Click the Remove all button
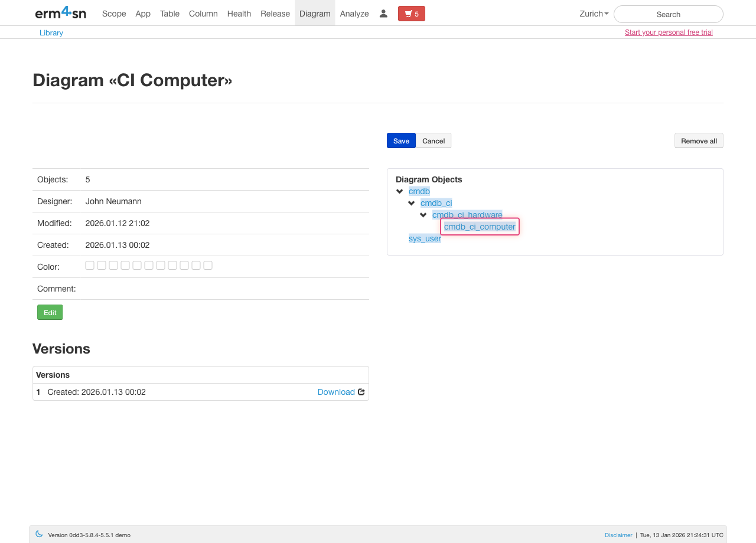Screen dimensions: 756x543 [x=699, y=141]
